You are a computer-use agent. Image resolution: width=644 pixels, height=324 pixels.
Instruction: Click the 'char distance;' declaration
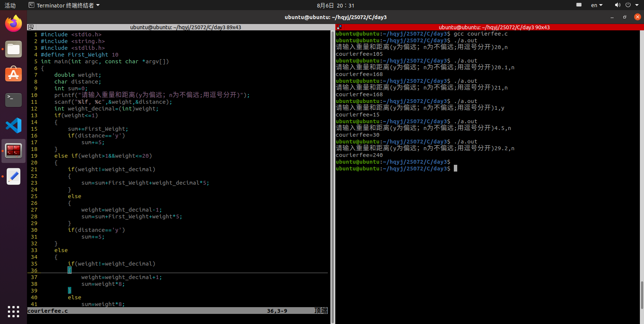point(78,82)
